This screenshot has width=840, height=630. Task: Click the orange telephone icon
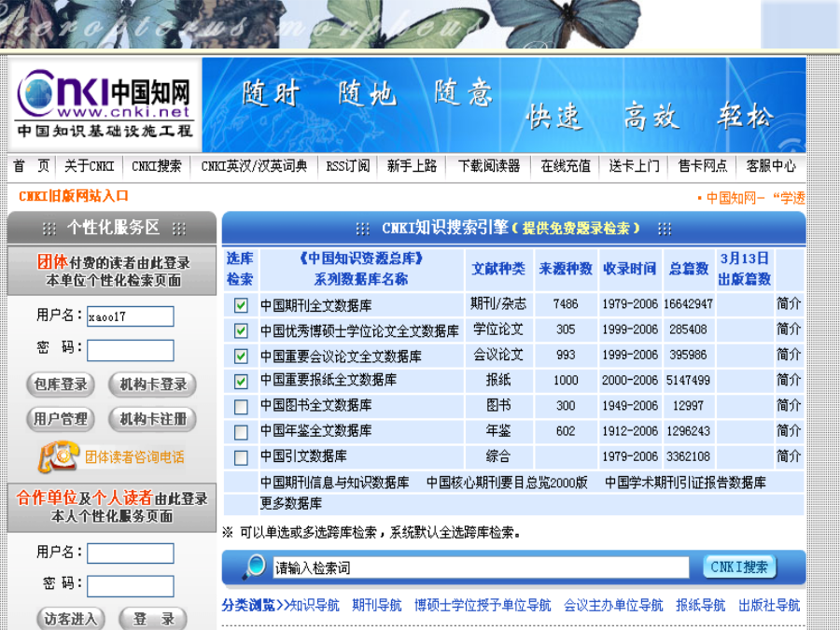pyautogui.click(x=59, y=456)
